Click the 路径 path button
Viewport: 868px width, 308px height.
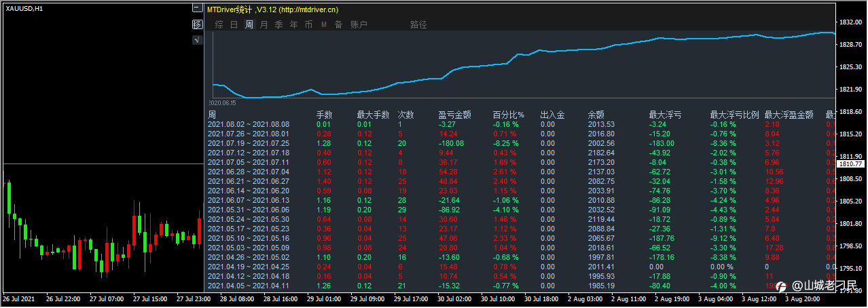coord(418,24)
